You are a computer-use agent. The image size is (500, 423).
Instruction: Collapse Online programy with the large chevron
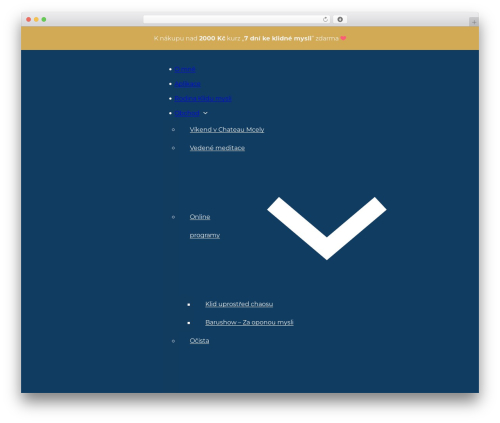[327, 228]
